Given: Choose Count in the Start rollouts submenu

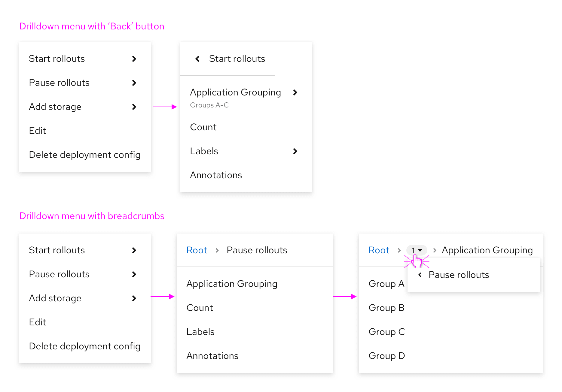Looking at the screenshot, I should (x=203, y=127).
